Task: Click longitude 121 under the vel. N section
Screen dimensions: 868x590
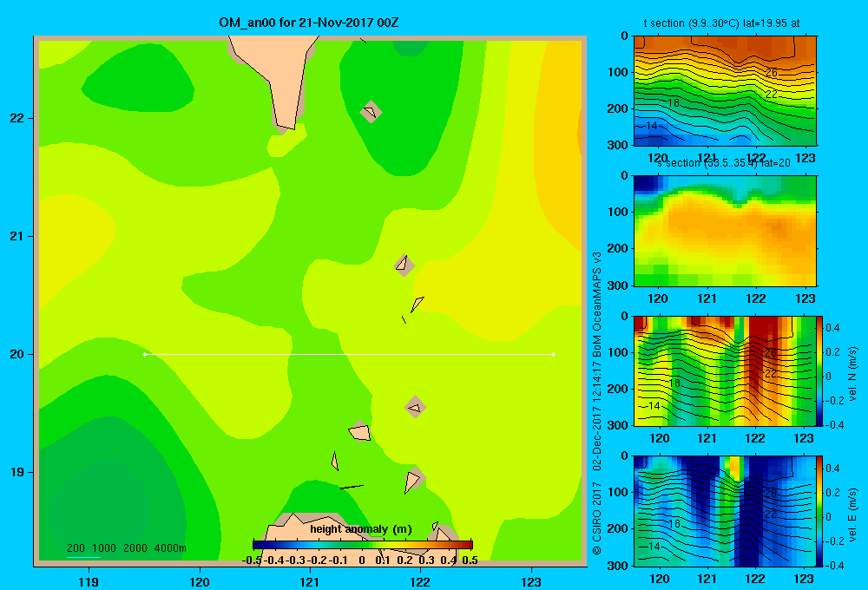Action: click(707, 438)
